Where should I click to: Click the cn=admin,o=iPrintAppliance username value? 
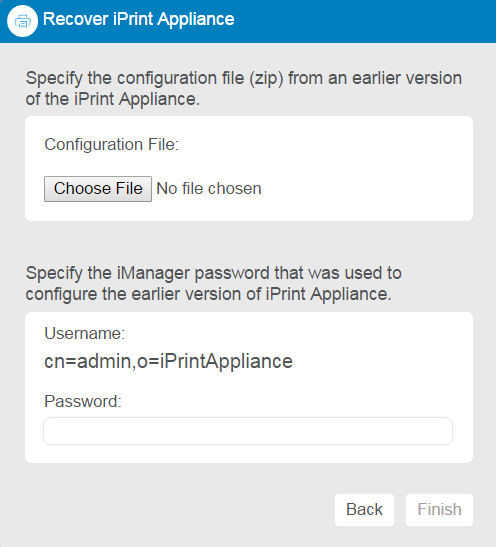pyautogui.click(x=168, y=361)
